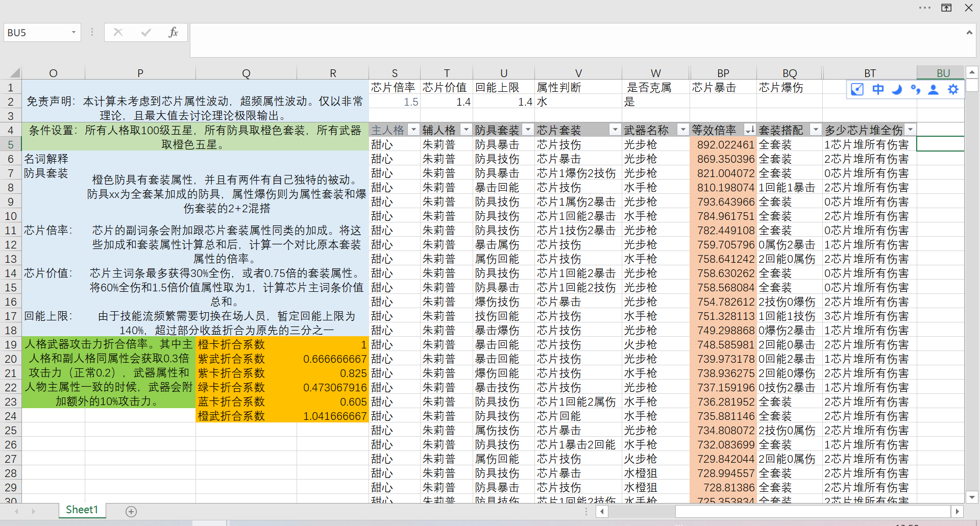980x526 pixels.
Task: Click the Name Box showing BU5
Action: point(36,33)
